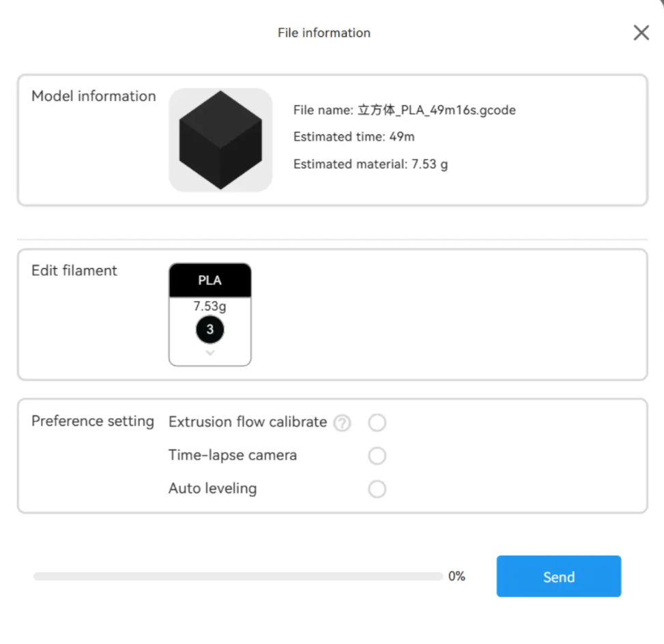Viewport: 664px width, 644px height.
Task: Click the Estimated time 49m text
Action: [353, 137]
